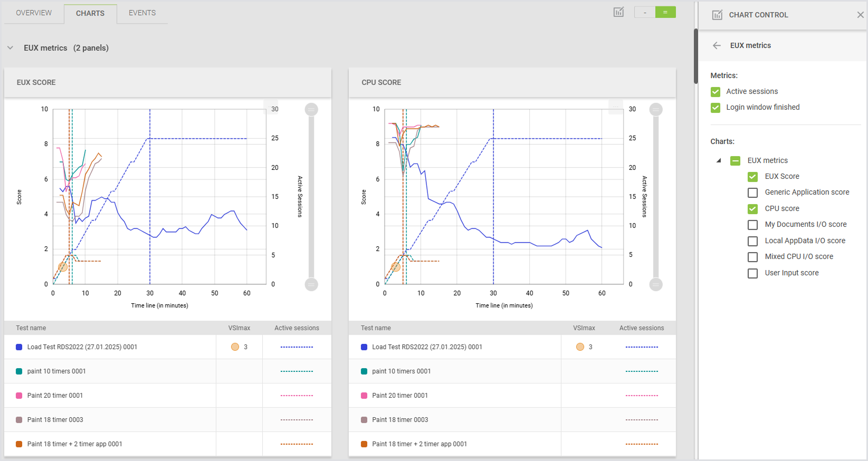Click the orange VSImax icon in EUX table
Screen dimensions: 868x461
[235, 347]
